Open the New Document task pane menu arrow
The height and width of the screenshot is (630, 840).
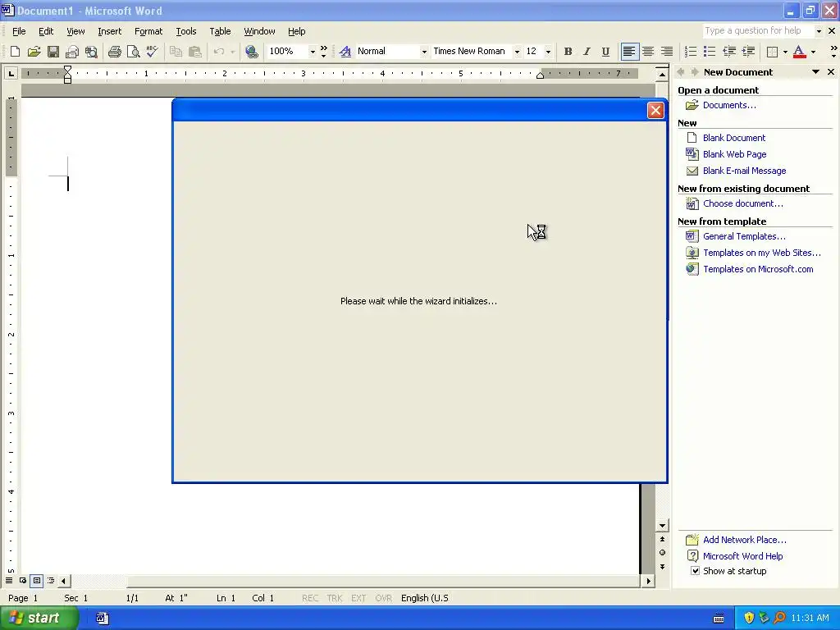point(815,72)
